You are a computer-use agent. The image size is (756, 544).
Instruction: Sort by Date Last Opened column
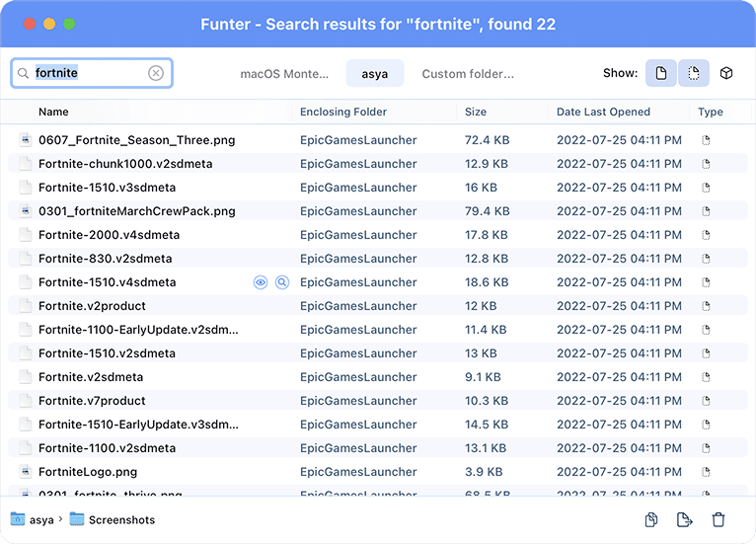click(x=603, y=112)
